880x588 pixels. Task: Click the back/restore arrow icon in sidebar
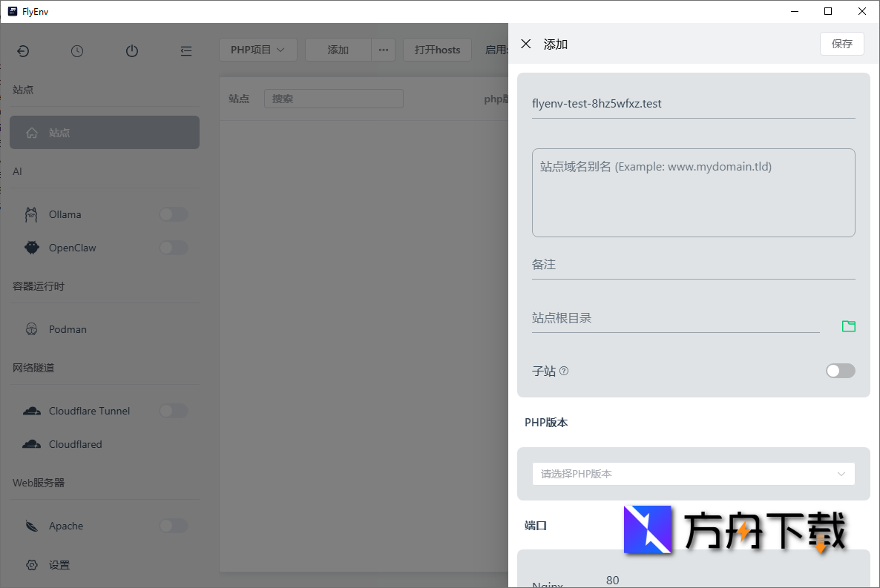point(23,51)
